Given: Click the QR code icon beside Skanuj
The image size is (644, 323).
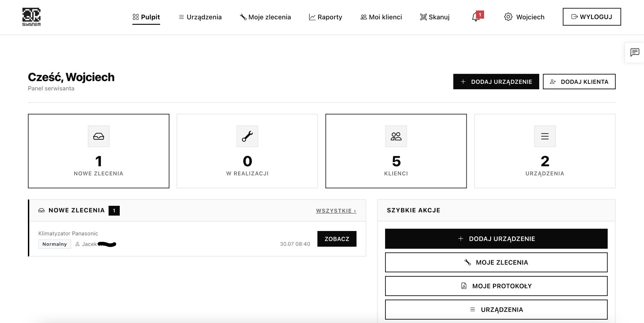Looking at the screenshot, I should click(x=423, y=17).
